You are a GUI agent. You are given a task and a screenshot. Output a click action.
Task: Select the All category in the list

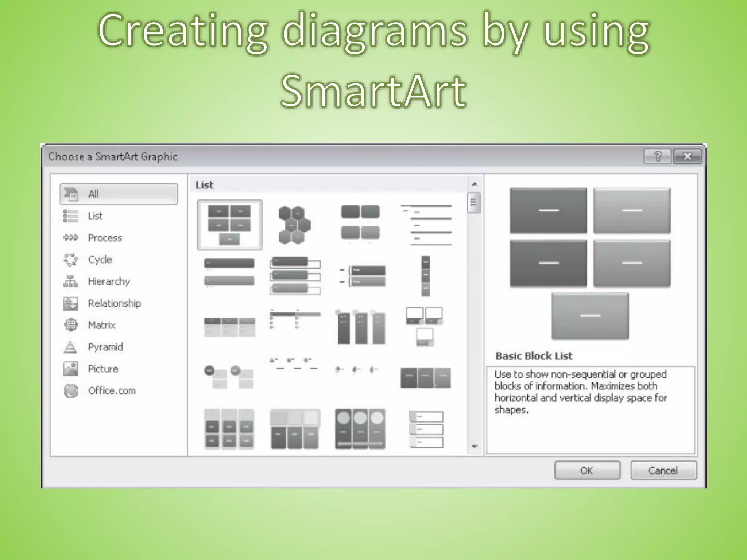tap(119, 194)
